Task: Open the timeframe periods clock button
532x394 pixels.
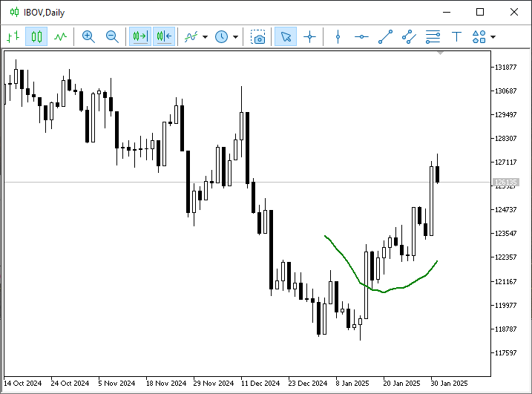Action: click(222, 36)
